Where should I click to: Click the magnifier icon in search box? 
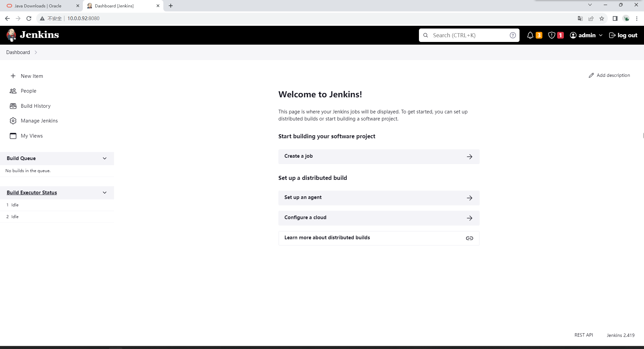click(426, 35)
